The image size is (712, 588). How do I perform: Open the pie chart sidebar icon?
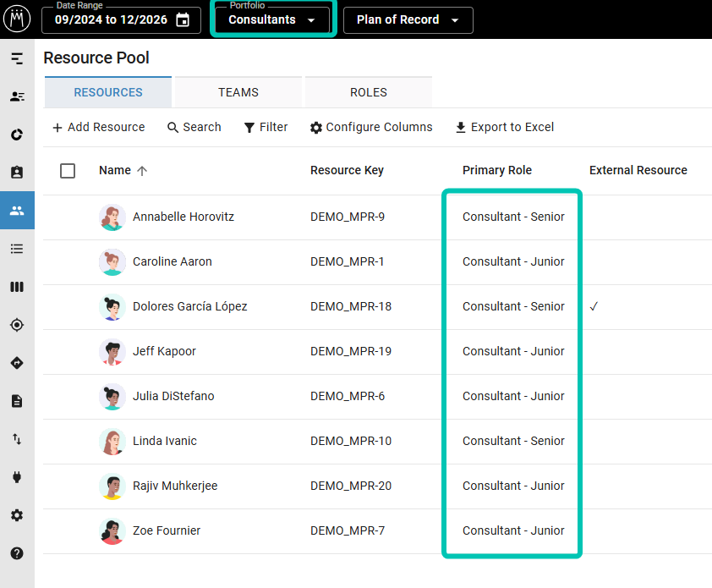pyautogui.click(x=17, y=135)
